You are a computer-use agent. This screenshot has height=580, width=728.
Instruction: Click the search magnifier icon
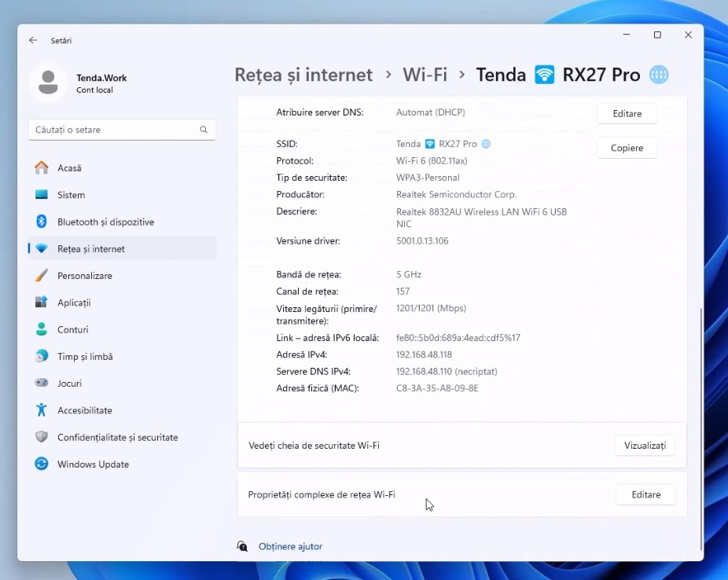pos(204,130)
